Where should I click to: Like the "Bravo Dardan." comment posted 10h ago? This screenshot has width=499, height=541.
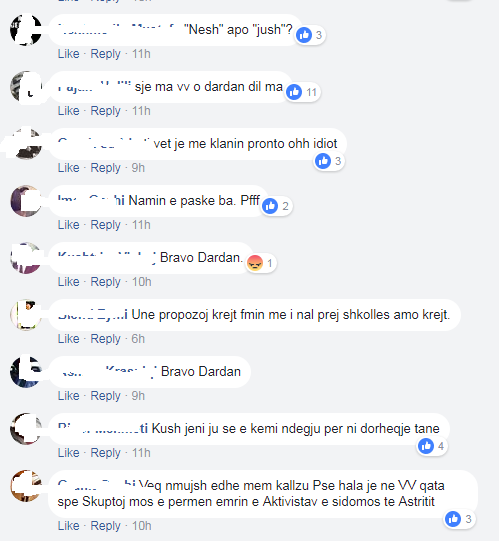point(68,282)
